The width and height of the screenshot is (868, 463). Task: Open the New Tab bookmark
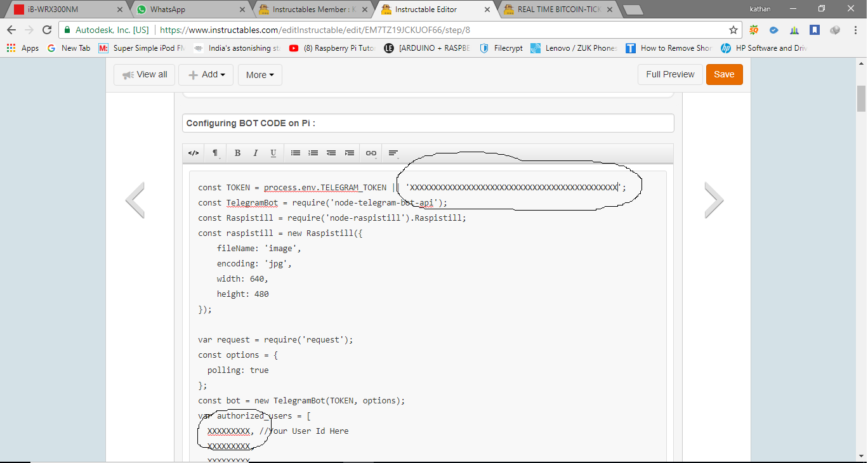[69, 48]
